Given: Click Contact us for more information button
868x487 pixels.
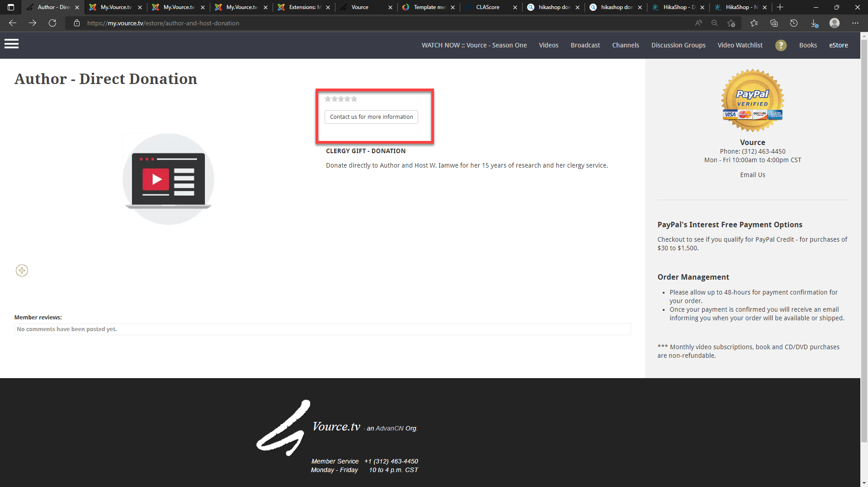Looking at the screenshot, I should pyautogui.click(x=371, y=117).
